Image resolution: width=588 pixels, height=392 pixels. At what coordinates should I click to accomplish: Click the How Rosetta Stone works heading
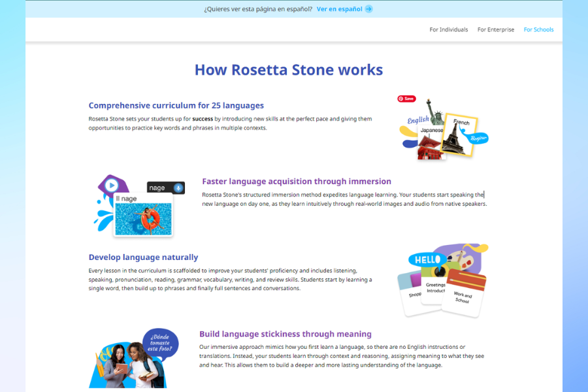pos(288,70)
